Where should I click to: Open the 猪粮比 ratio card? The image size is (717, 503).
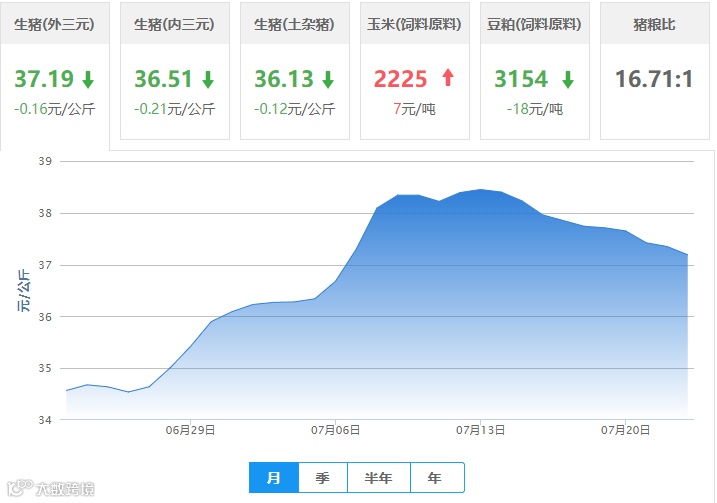pos(654,71)
